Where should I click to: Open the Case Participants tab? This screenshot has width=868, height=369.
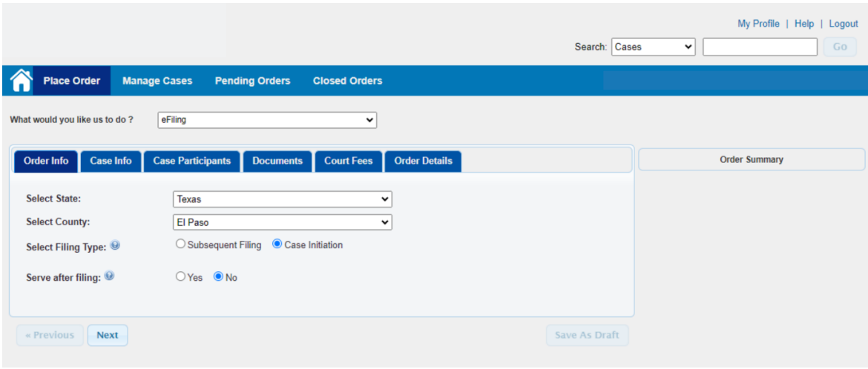click(x=192, y=161)
